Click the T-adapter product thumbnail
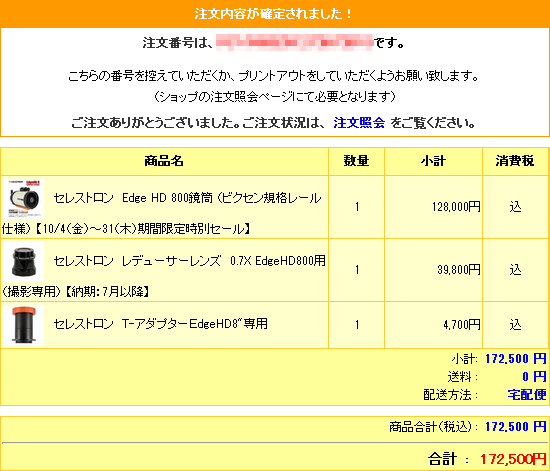The width and height of the screenshot is (550, 471). point(24,324)
